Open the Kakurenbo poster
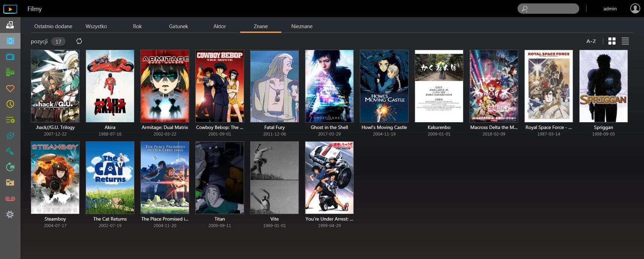Screen dimensions: 644x259 (439, 86)
